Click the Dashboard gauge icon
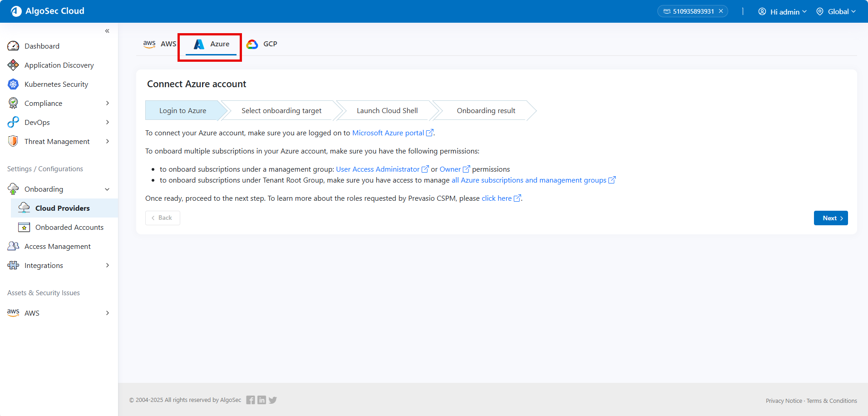The height and width of the screenshot is (416, 868). [13, 46]
